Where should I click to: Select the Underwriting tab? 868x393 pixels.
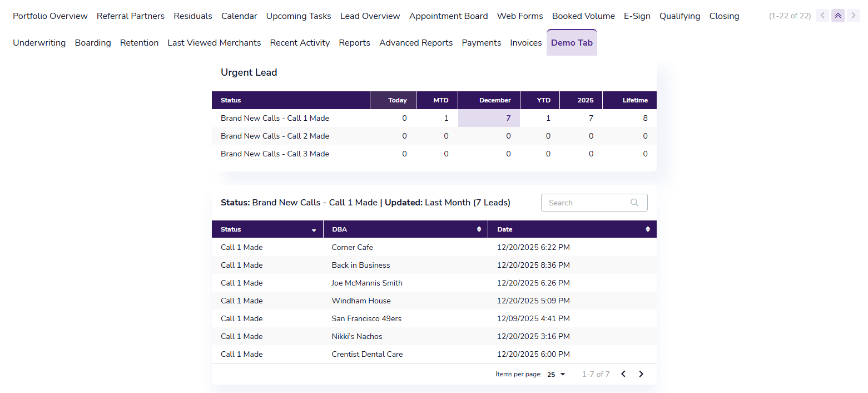tap(39, 43)
